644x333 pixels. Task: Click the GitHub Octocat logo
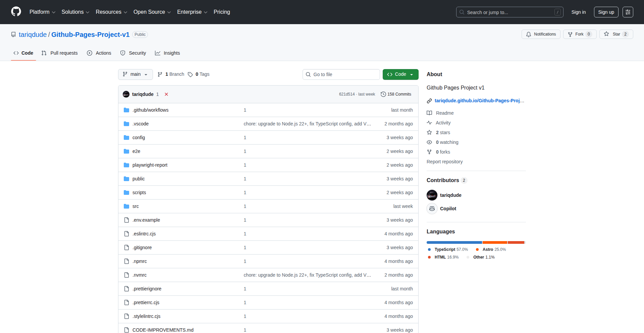coord(16,12)
